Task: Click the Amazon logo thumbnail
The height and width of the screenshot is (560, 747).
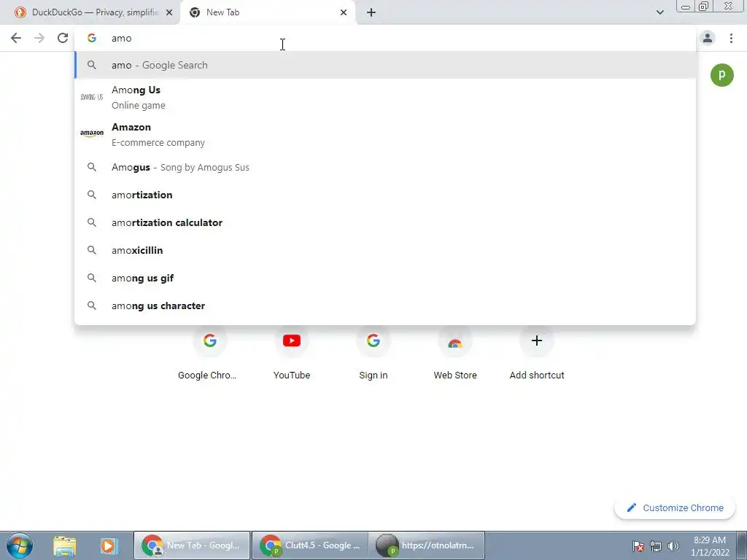Action: coord(92,133)
